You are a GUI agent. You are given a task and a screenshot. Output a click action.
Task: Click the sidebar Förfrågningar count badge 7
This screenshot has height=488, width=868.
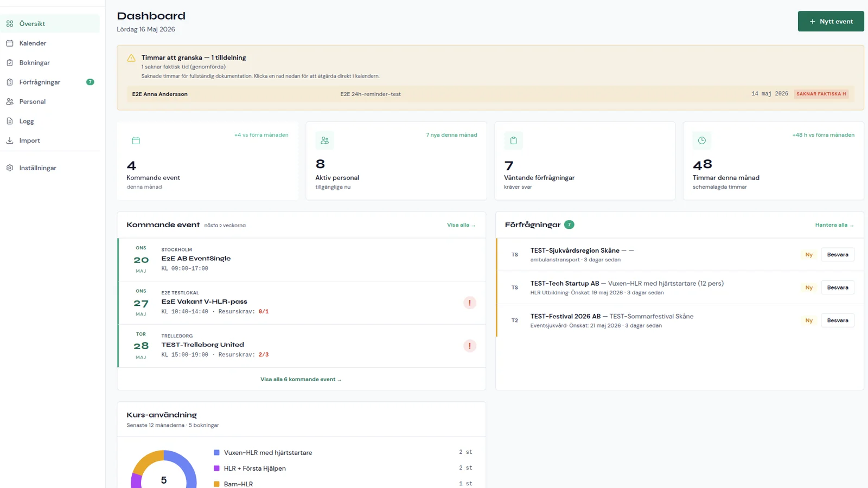[90, 82]
